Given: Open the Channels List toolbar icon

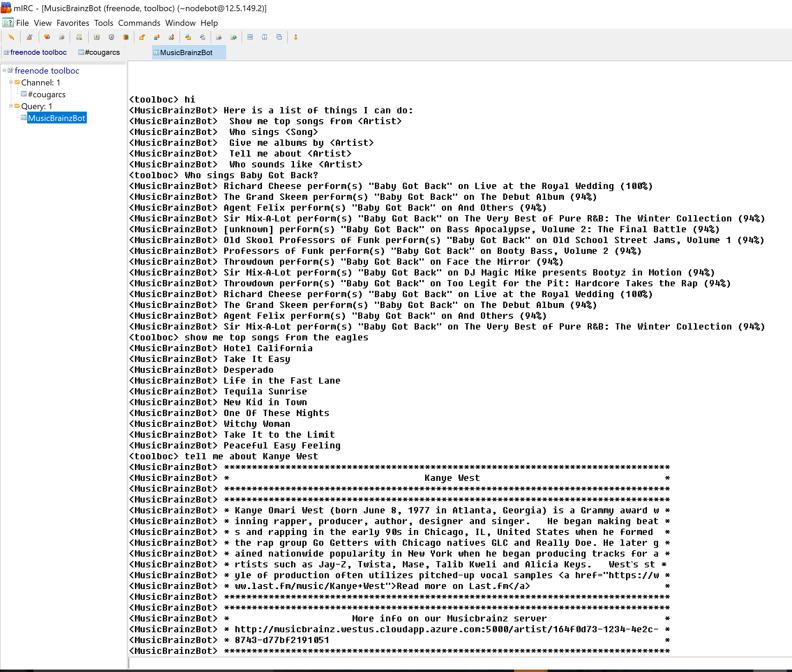Looking at the screenshot, I should [x=62, y=37].
